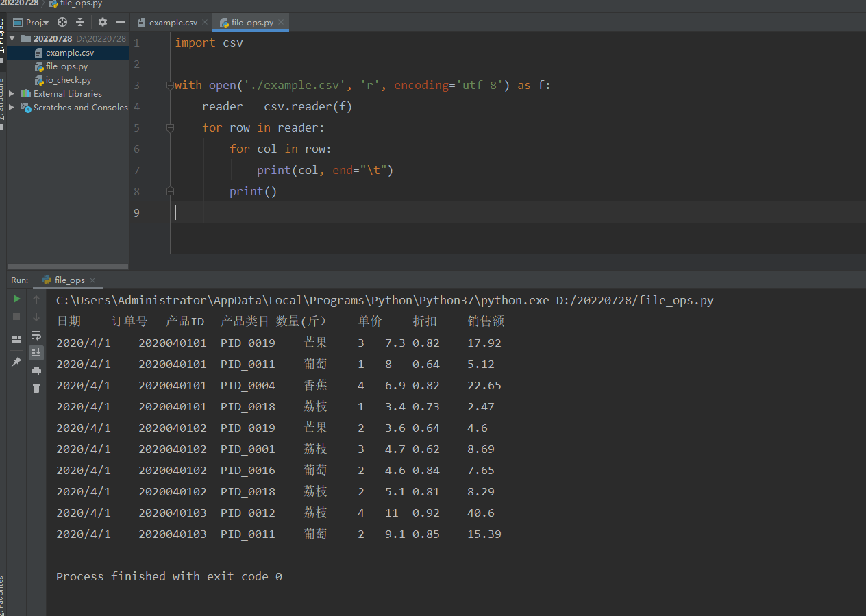Screen dimensions: 866x616
Task: Click the 'import csv' code line
Action: tap(209, 43)
